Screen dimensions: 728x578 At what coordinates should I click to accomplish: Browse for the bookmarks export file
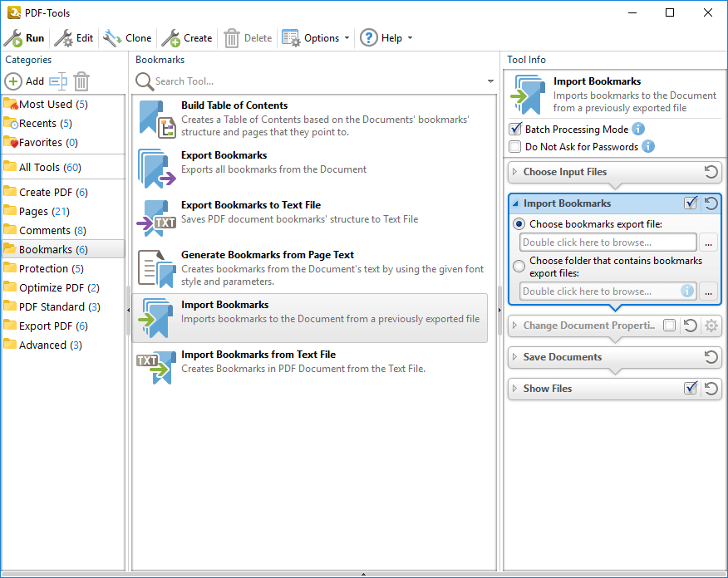(709, 242)
